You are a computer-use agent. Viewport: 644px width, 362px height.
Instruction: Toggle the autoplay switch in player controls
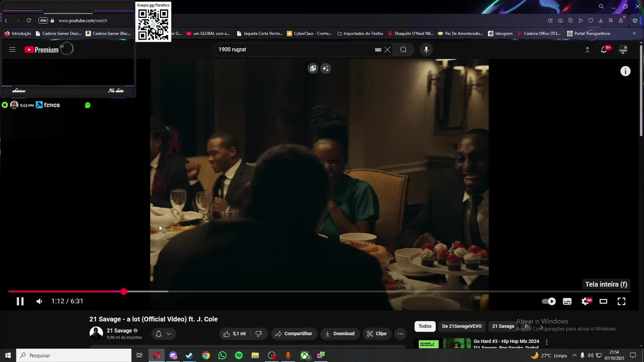point(548,302)
